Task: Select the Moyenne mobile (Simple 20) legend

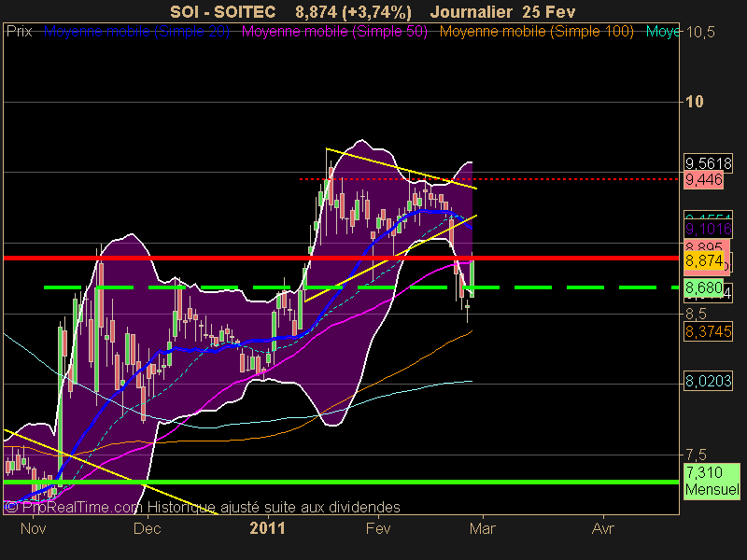Action: click(x=136, y=32)
